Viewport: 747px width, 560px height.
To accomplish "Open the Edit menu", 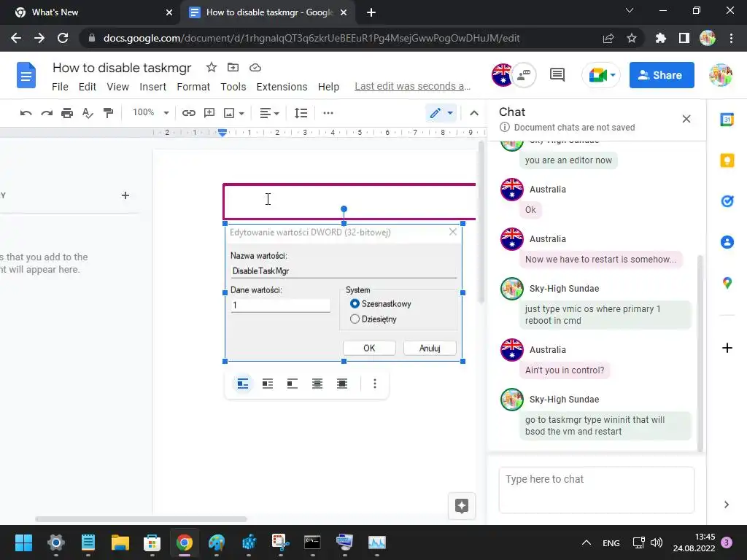I will pyautogui.click(x=88, y=87).
